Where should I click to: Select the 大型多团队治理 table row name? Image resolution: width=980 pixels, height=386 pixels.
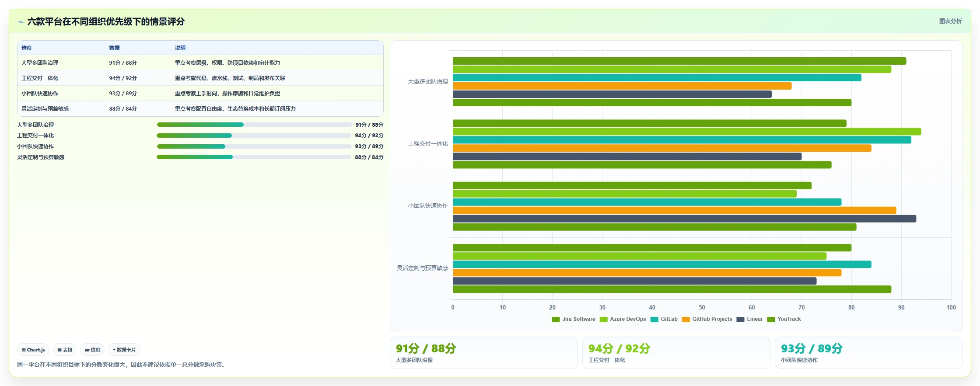pyautogui.click(x=40, y=63)
